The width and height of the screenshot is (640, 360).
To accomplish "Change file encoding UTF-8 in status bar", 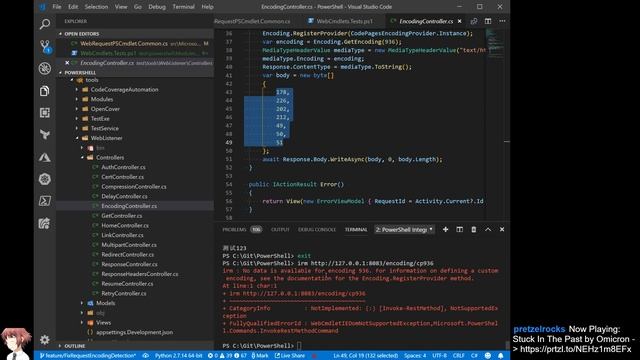I will (x=439, y=356).
